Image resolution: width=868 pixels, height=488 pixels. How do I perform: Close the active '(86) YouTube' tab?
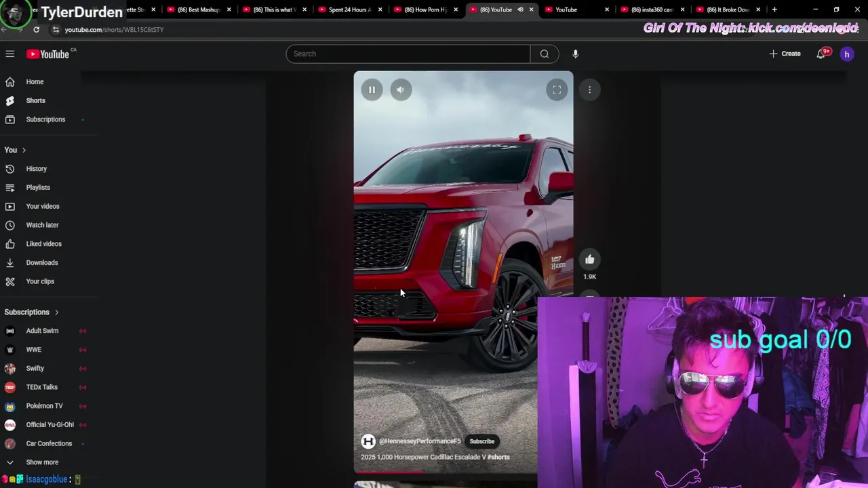coord(532,9)
